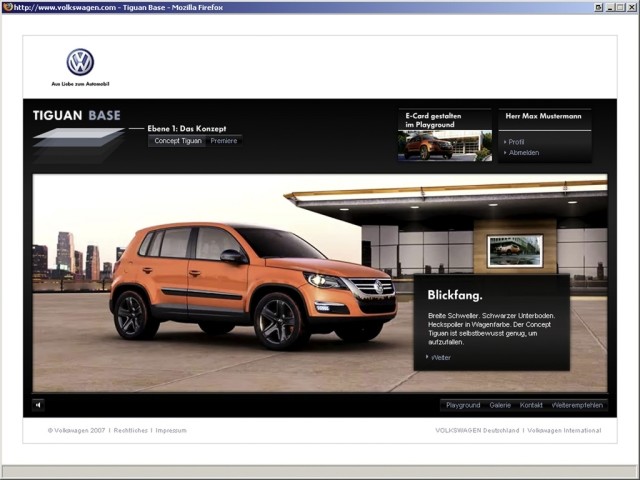Click the Weiter link in Blickfang box
The height and width of the screenshot is (480, 640).
(x=440, y=358)
